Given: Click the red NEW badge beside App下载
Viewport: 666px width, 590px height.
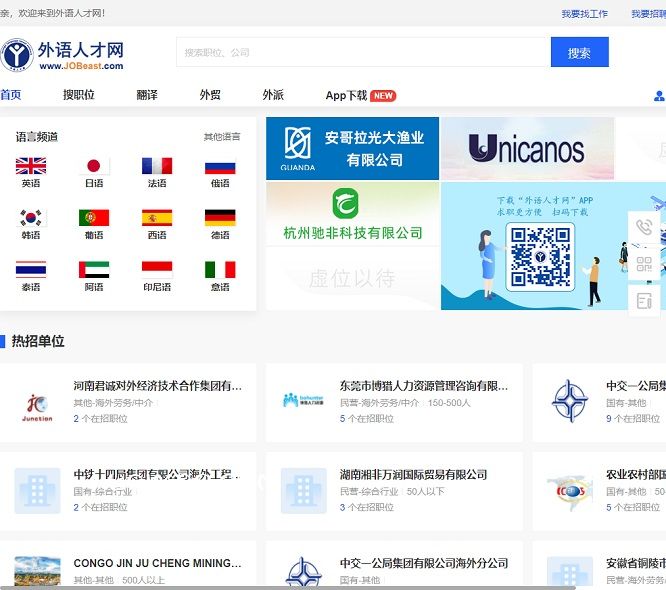Looking at the screenshot, I should click(x=383, y=96).
